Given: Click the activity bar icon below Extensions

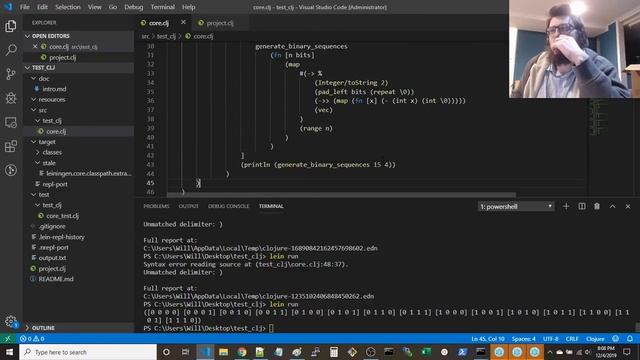Looking at the screenshot, I should 11,170.
